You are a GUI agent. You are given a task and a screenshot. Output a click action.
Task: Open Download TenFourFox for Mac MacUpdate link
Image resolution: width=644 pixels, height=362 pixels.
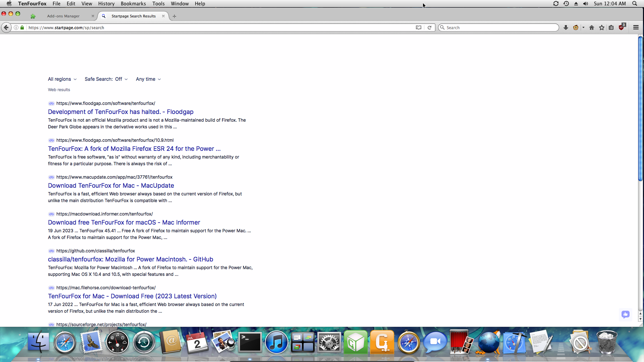click(111, 185)
